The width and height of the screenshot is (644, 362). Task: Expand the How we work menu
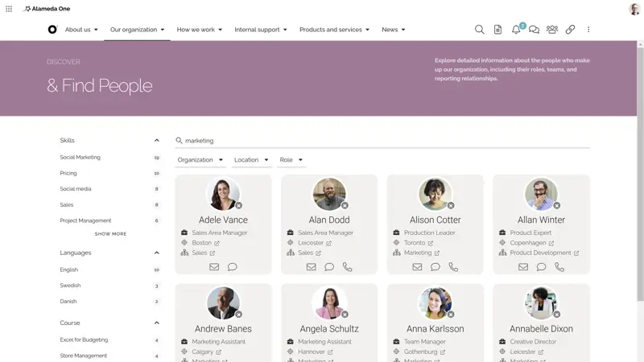coord(199,30)
